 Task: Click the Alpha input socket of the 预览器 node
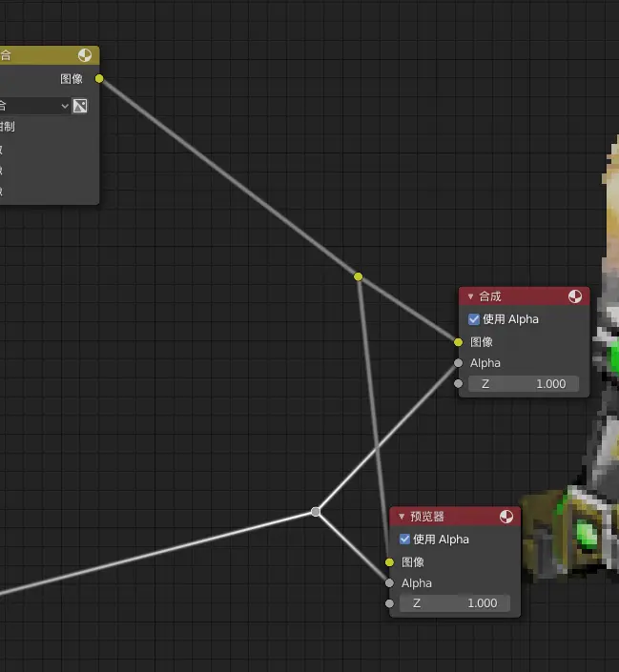coord(389,582)
